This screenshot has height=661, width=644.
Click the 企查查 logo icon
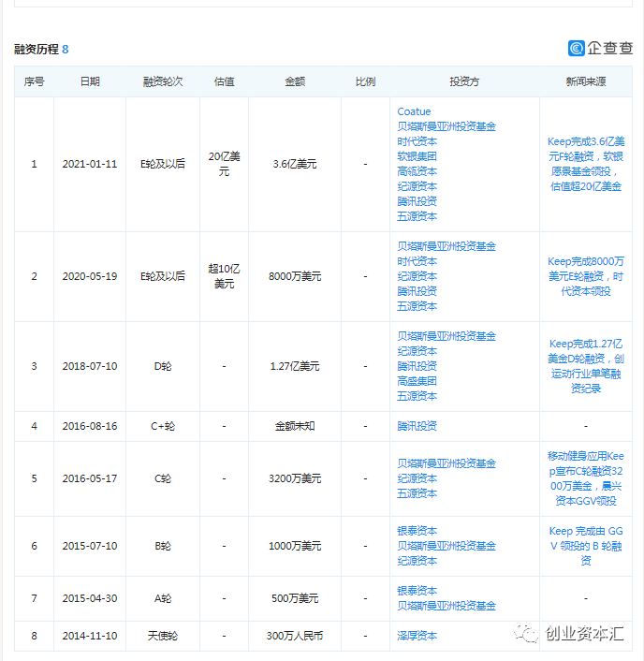tap(578, 48)
